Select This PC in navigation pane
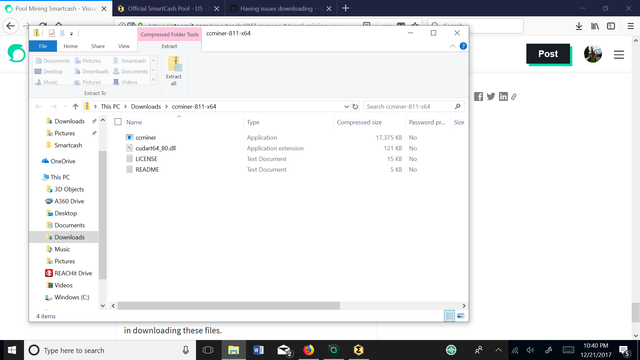640x360 pixels. point(60,177)
